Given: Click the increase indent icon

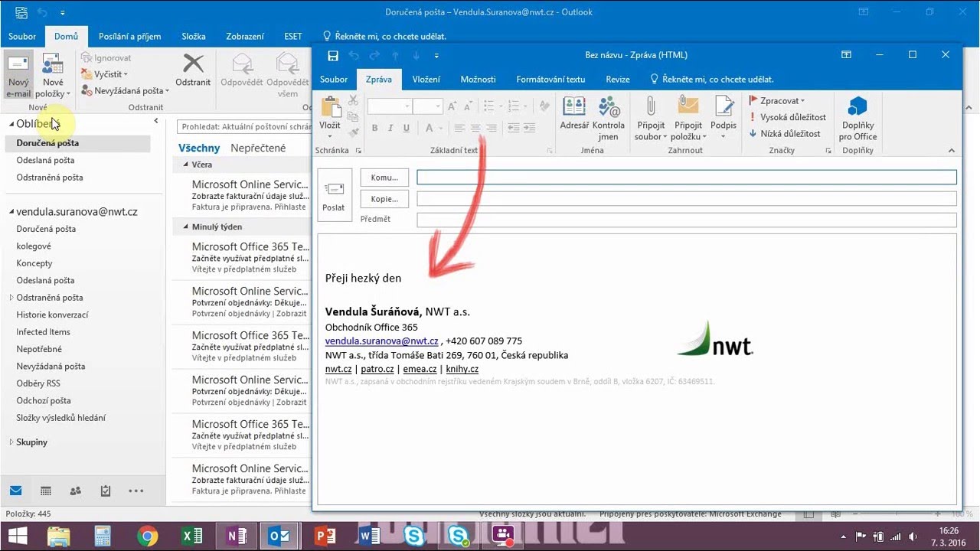Looking at the screenshot, I should (530, 128).
